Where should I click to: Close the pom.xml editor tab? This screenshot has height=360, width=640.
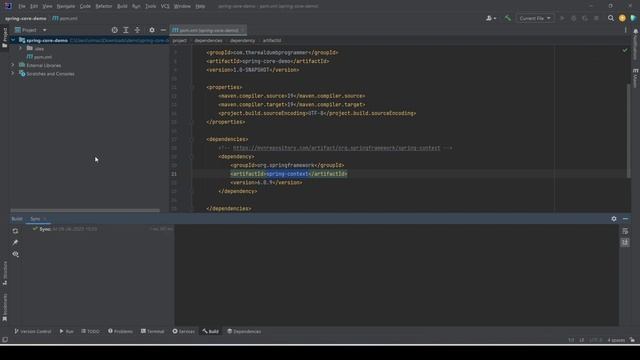point(242,30)
